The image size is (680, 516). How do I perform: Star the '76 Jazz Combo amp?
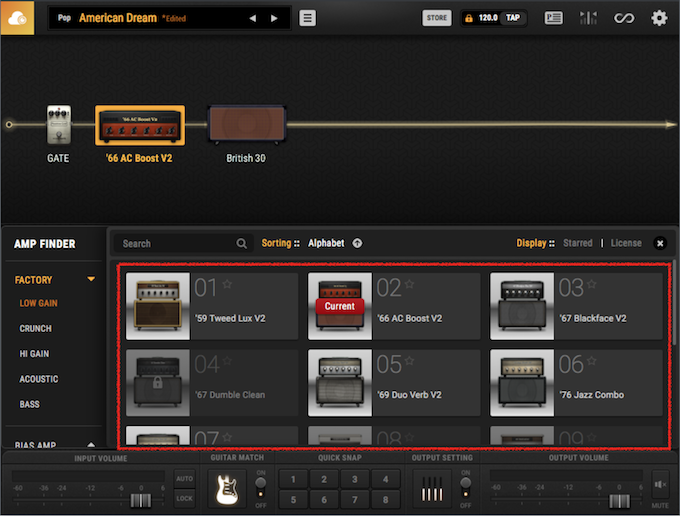(x=592, y=361)
